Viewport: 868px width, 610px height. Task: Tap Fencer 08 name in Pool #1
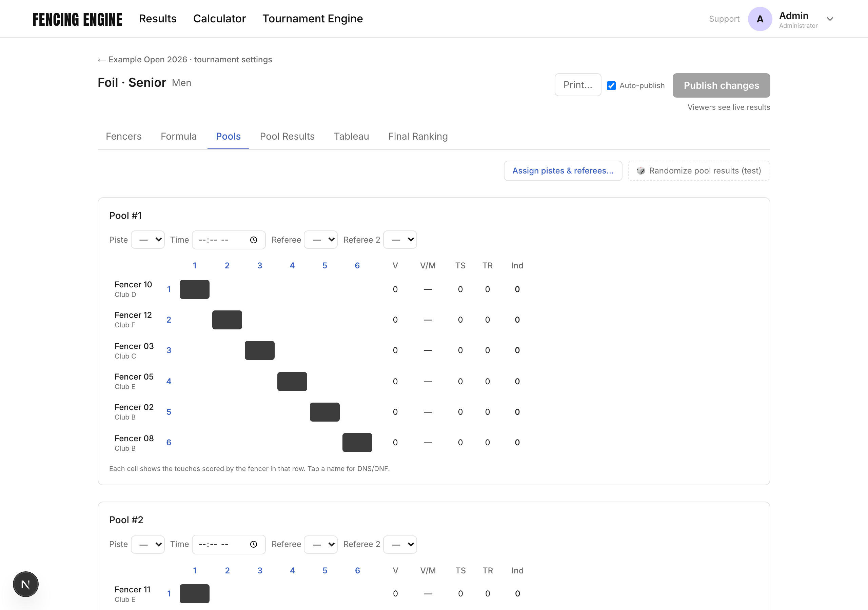134,439
